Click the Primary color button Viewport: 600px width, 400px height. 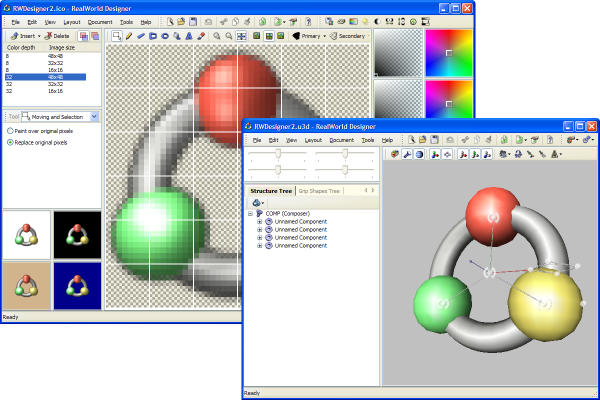pos(307,36)
